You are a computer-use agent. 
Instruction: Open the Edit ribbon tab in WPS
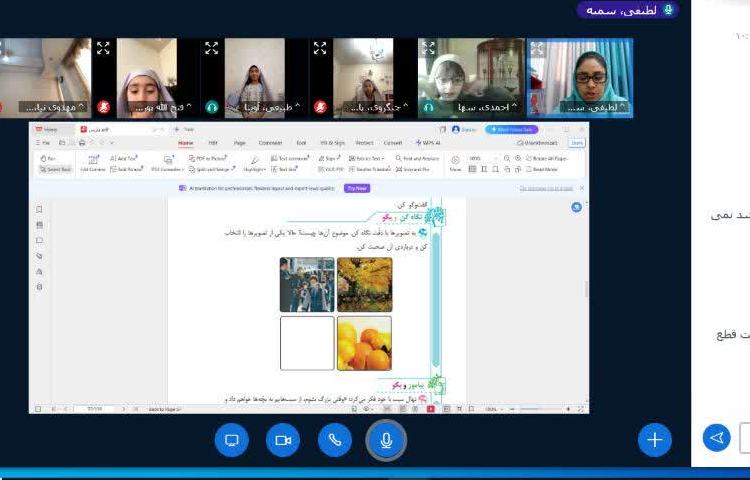point(213,142)
